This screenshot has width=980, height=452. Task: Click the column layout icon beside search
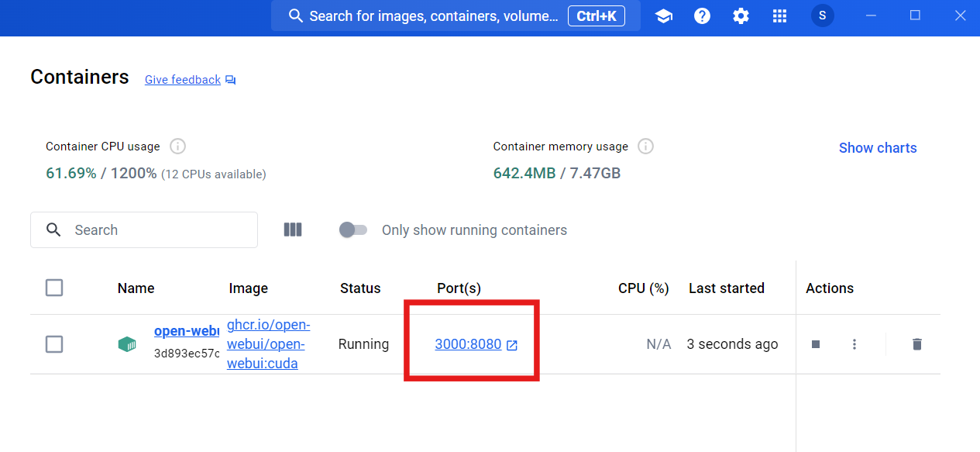[x=293, y=229]
